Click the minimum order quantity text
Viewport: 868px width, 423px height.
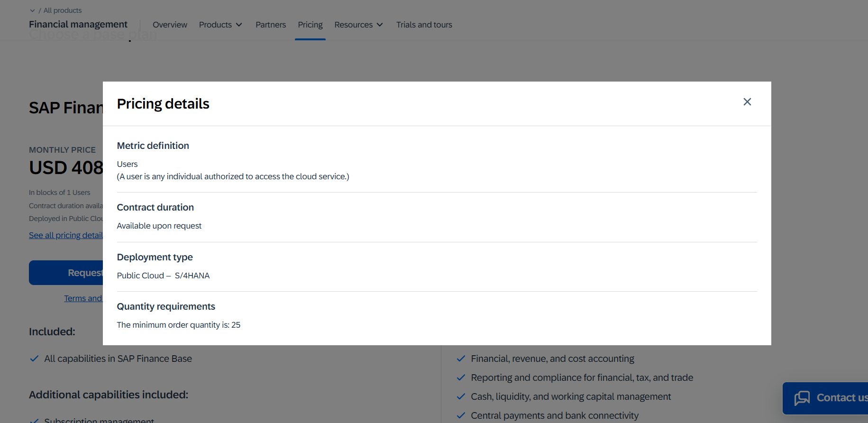[x=179, y=325]
